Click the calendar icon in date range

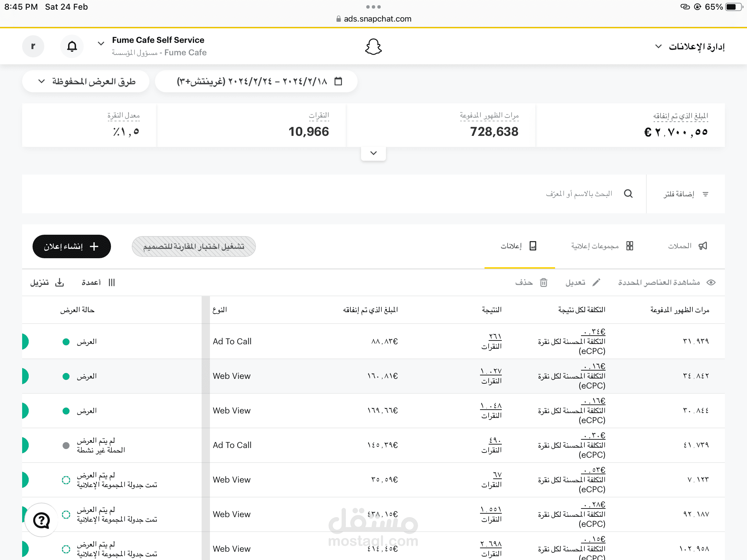click(x=338, y=81)
